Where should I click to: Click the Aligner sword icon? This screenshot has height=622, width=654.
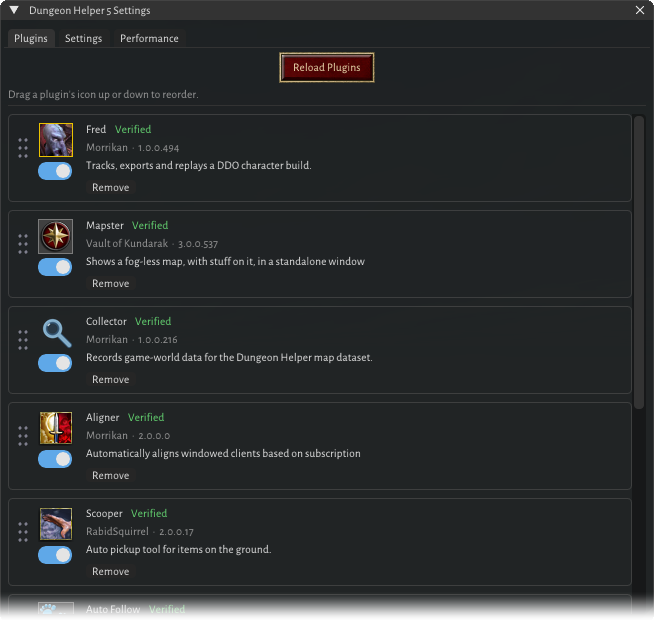(56, 428)
